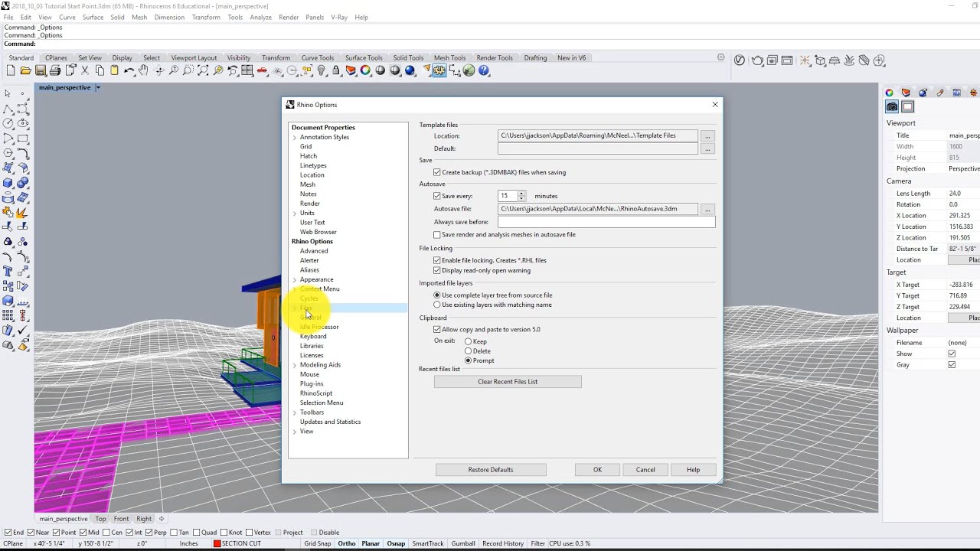Screen dimensions: 980x551
Task: Open the Analyze menu
Action: tap(260, 17)
